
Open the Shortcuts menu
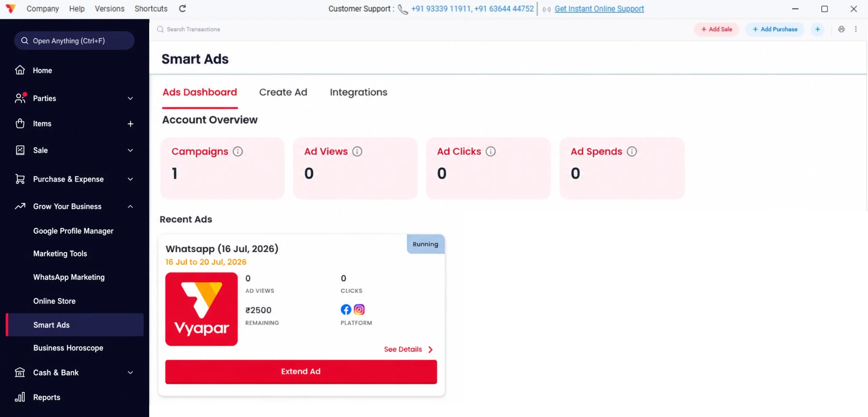(x=151, y=8)
